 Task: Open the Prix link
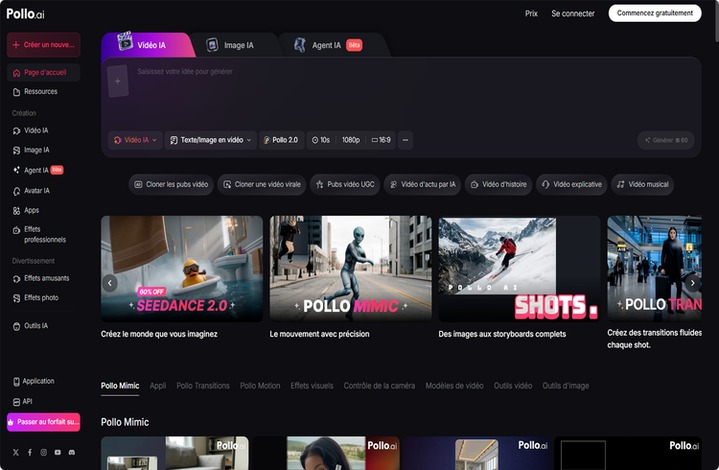point(531,13)
